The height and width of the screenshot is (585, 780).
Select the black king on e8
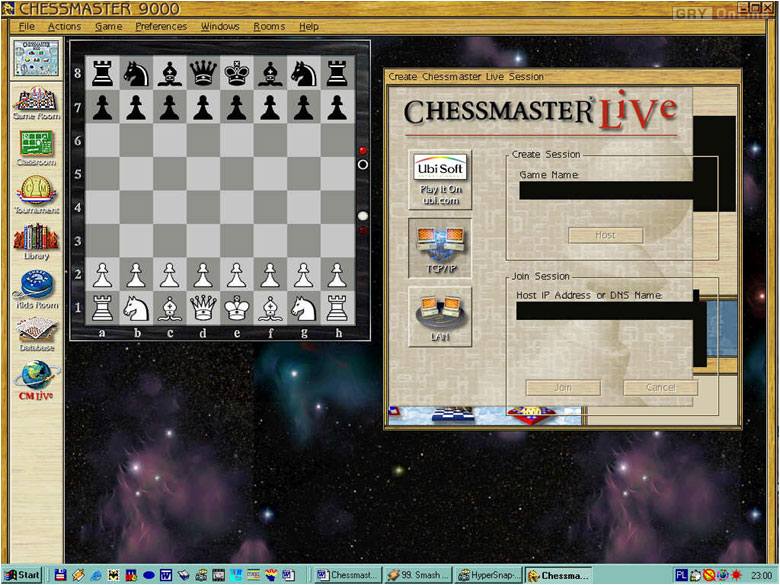click(237, 73)
